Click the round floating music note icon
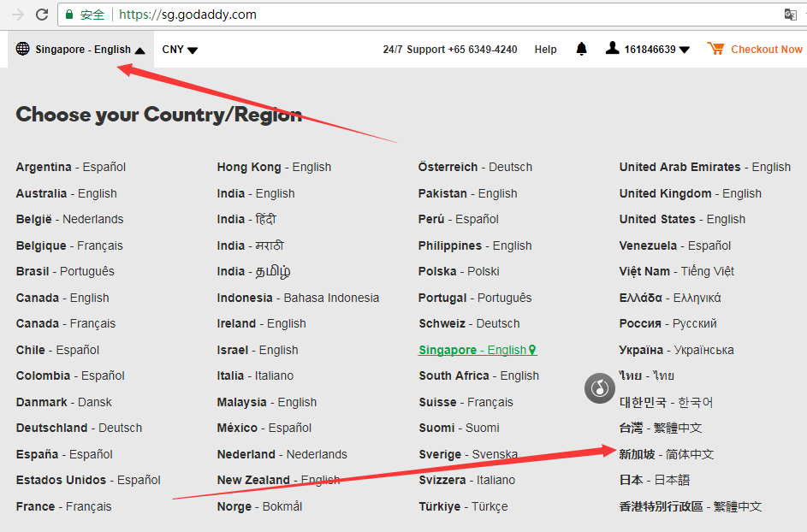The image size is (807, 532). (x=600, y=388)
